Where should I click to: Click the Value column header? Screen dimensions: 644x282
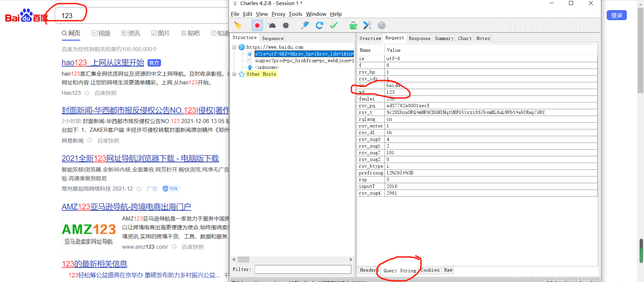click(491, 50)
